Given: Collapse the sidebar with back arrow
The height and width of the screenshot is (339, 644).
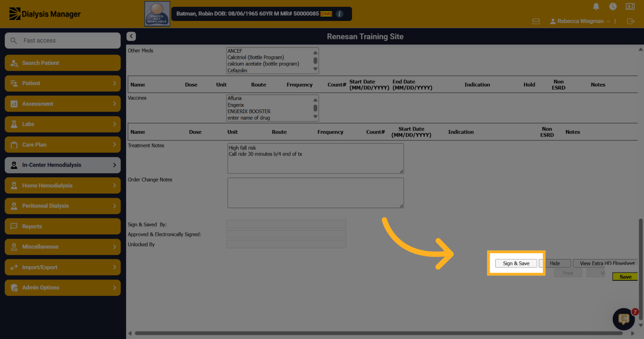Looking at the screenshot, I should coord(131,36).
